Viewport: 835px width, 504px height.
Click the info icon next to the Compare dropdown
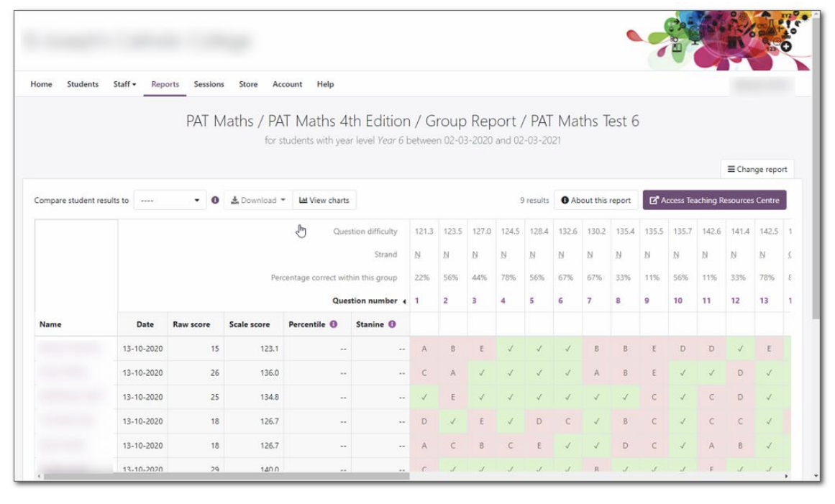(x=216, y=200)
